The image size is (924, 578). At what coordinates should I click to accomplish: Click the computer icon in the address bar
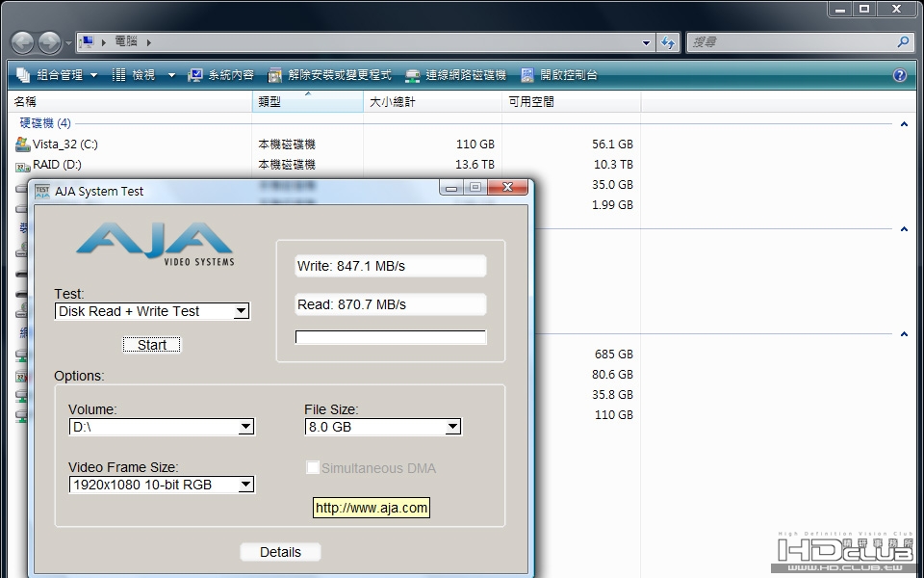pos(87,41)
